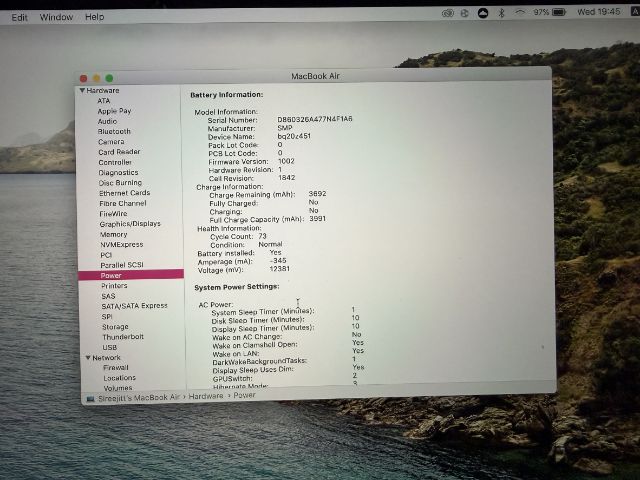Select Volumes under Network

click(x=118, y=388)
